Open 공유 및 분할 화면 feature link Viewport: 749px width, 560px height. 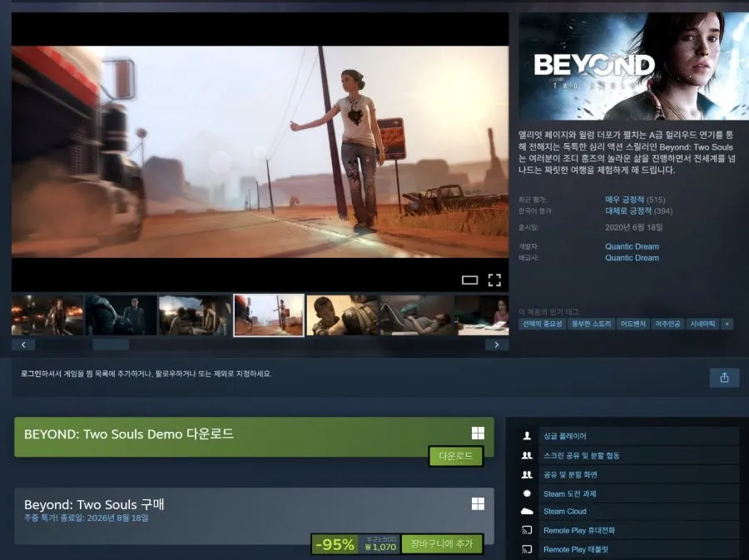[x=570, y=474]
